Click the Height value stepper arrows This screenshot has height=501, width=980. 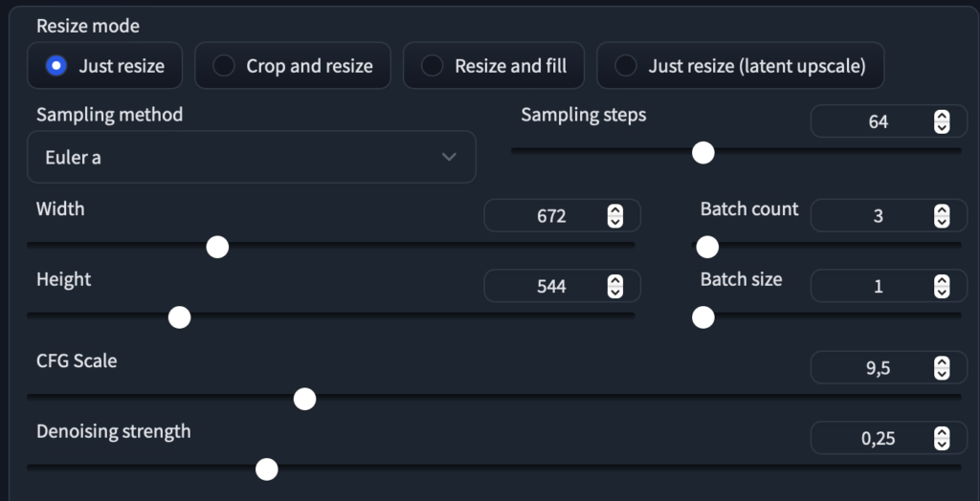(615, 286)
